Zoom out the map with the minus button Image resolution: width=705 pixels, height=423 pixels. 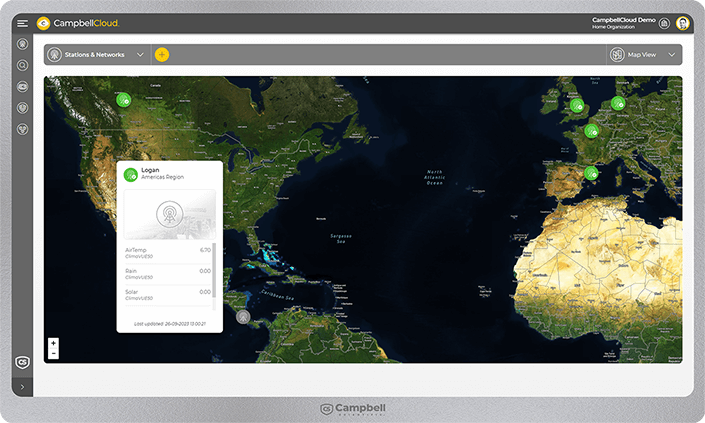[53, 353]
